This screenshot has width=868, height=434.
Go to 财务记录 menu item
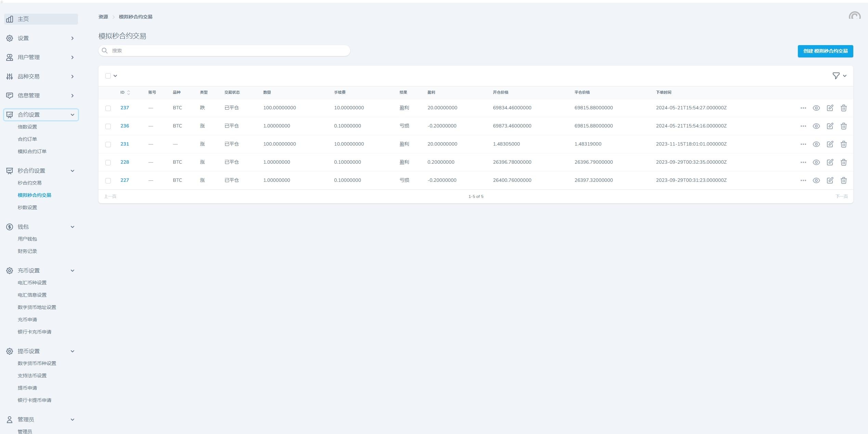pyautogui.click(x=27, y=251)
